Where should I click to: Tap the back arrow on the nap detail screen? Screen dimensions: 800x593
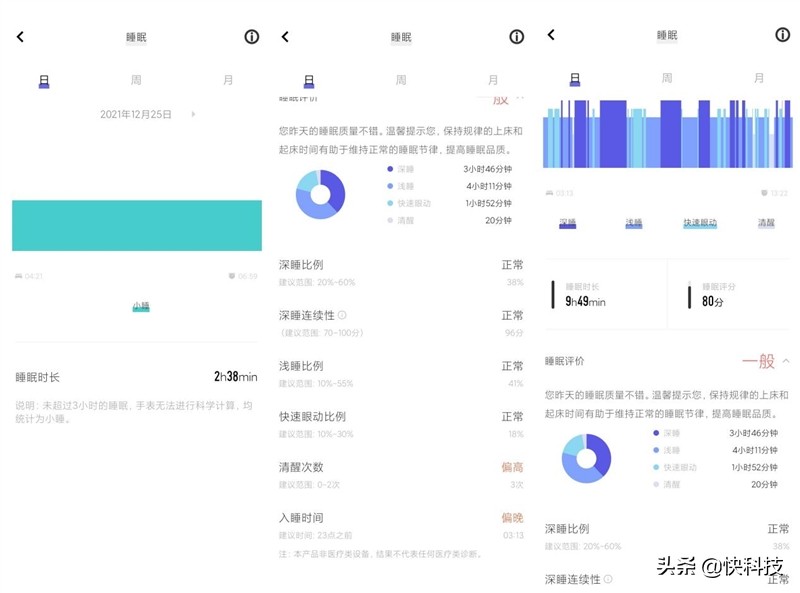point(20,36)
